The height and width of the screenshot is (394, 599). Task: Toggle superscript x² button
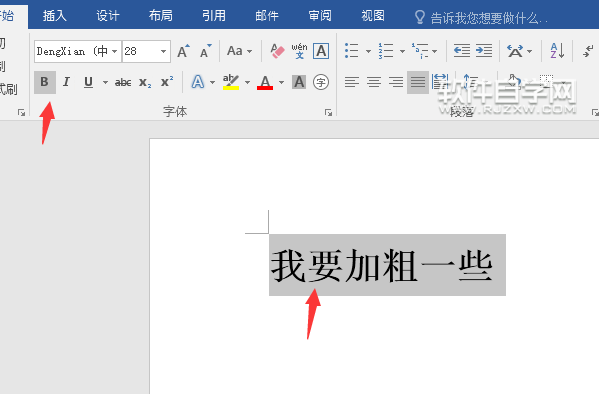(x=167, y=81)
